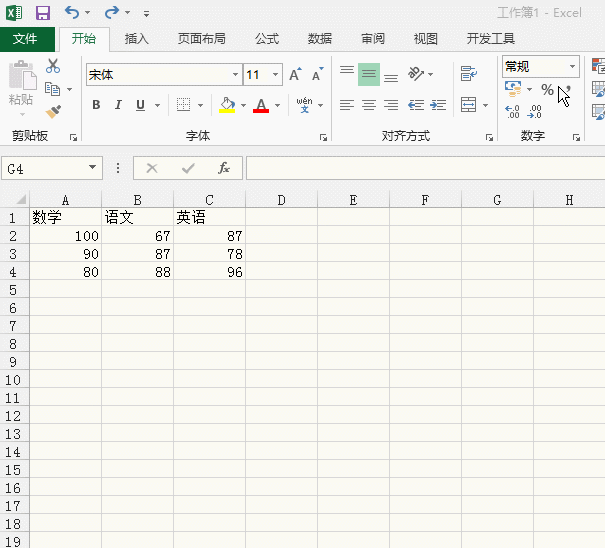This screenshot has width=605, height=548.
Task: Open the Number (数字) group dialog launcher
Action: 576,137
